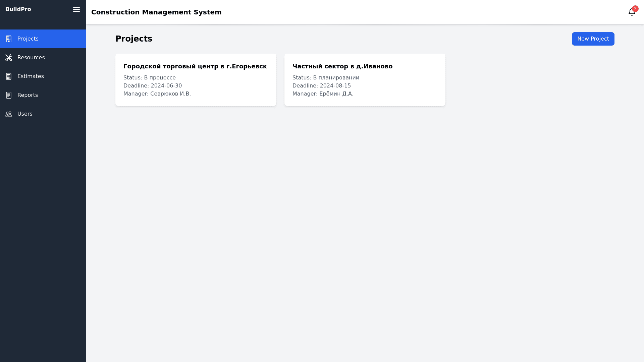Click the Reports document icon
Viewport: 644px width, 362px height.
pos(9,95)
